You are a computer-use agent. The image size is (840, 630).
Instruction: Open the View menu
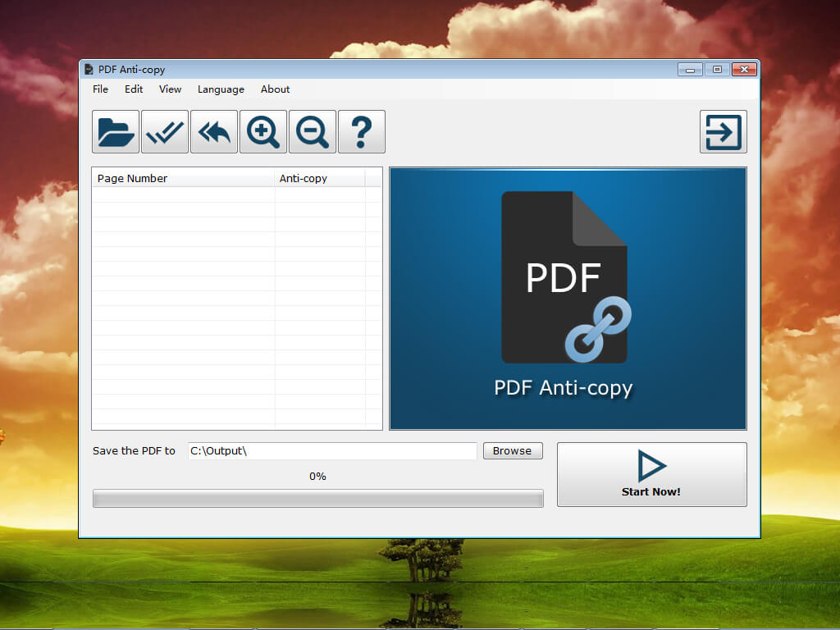[170, 89]
